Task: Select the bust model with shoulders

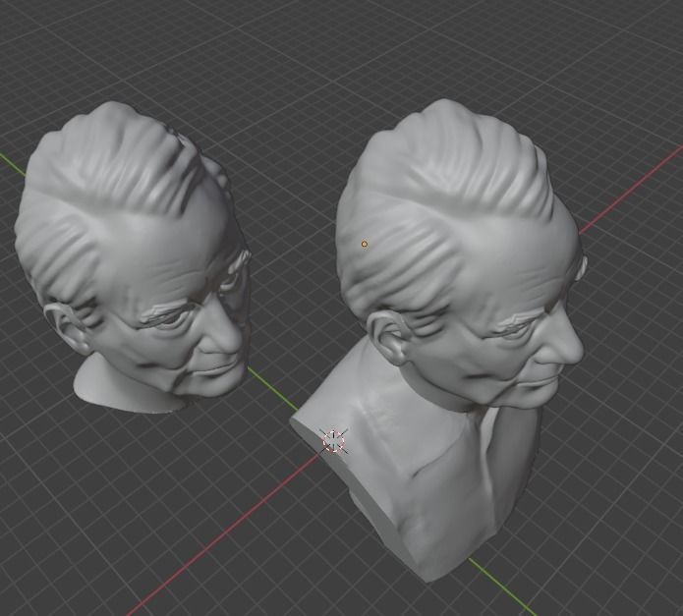Action: tap(440, 340)
